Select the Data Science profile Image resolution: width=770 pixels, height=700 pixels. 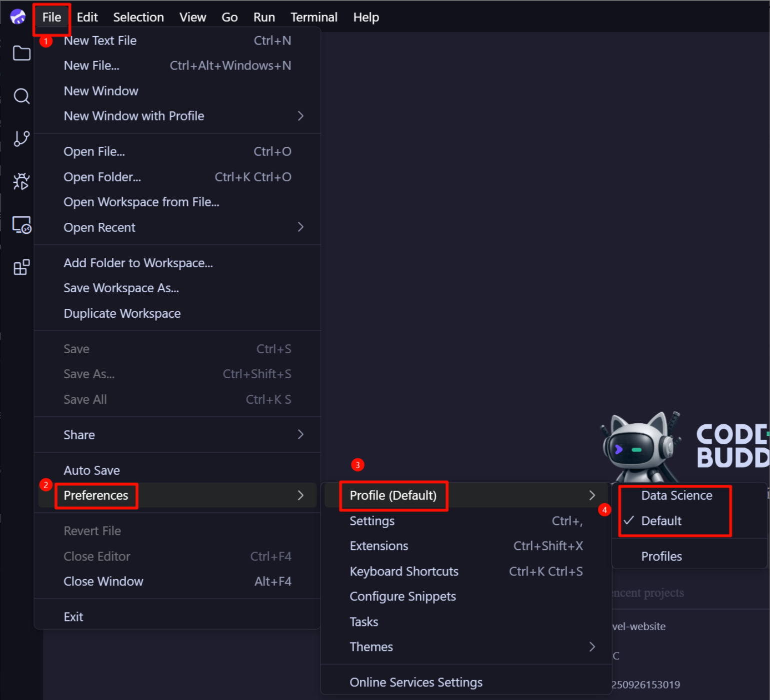click(676, 495)
